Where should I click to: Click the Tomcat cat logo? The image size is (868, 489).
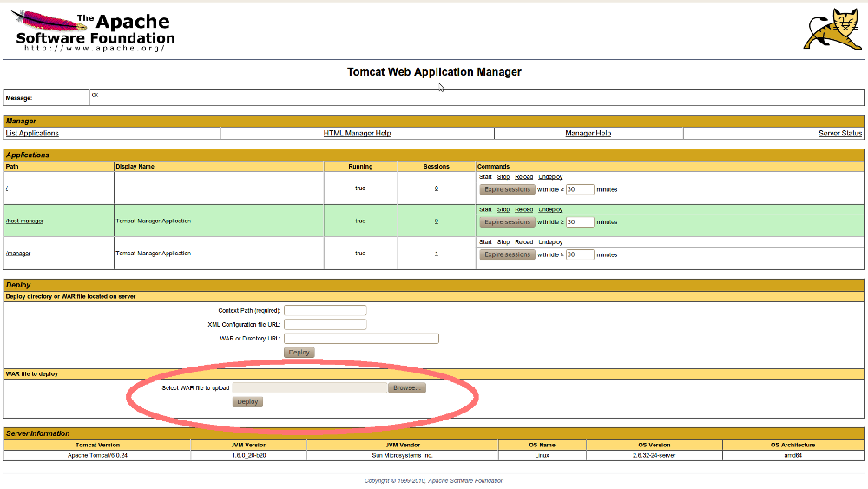tap(832, 30)
